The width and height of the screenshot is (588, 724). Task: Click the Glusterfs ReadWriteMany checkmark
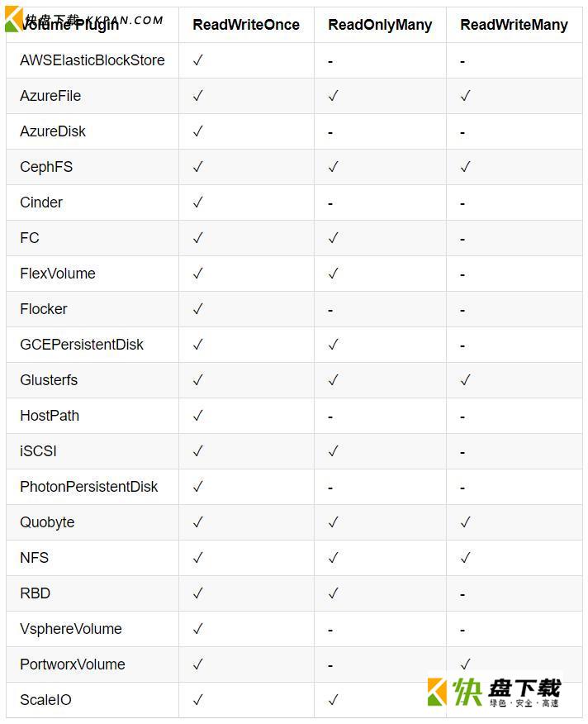click(x=465, y=380)
